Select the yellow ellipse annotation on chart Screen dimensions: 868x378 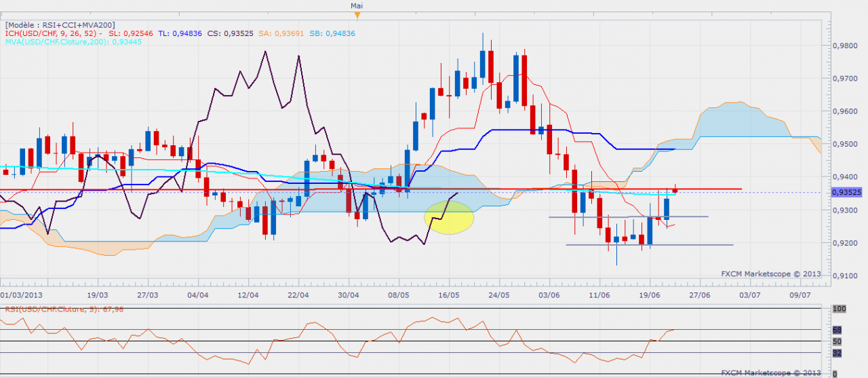(448, 217)
